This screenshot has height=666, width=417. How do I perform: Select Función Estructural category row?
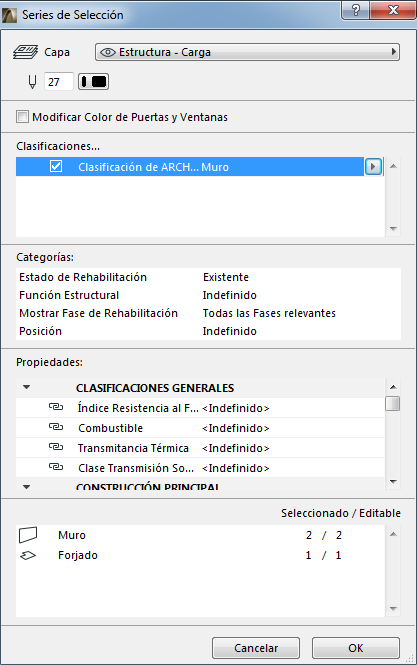point(208,295)
